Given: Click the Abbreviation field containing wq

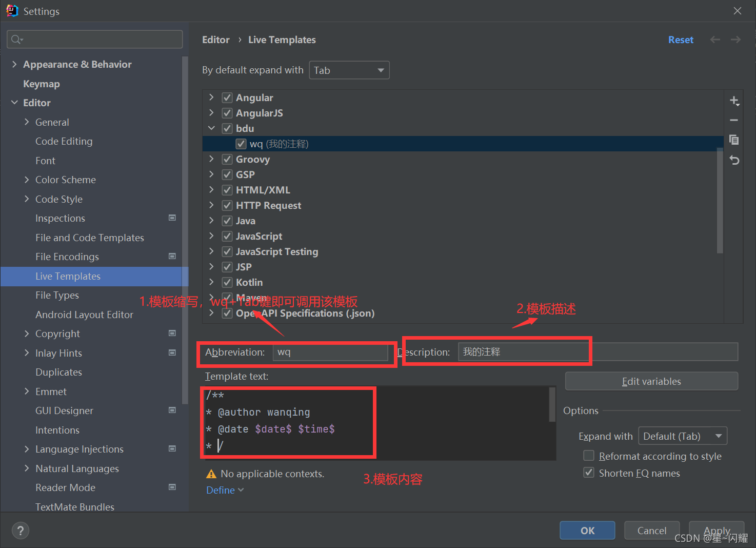Looking at the screenshot, I should click(330, 352).
